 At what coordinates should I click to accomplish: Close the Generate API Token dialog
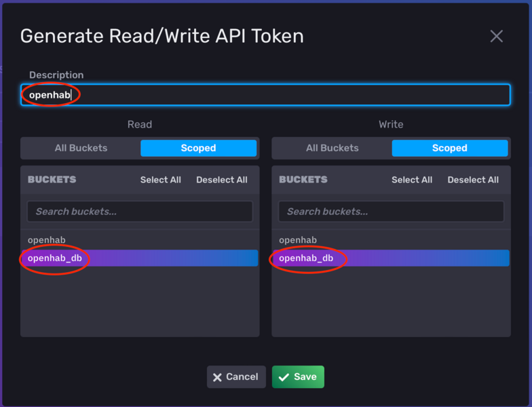497,37
